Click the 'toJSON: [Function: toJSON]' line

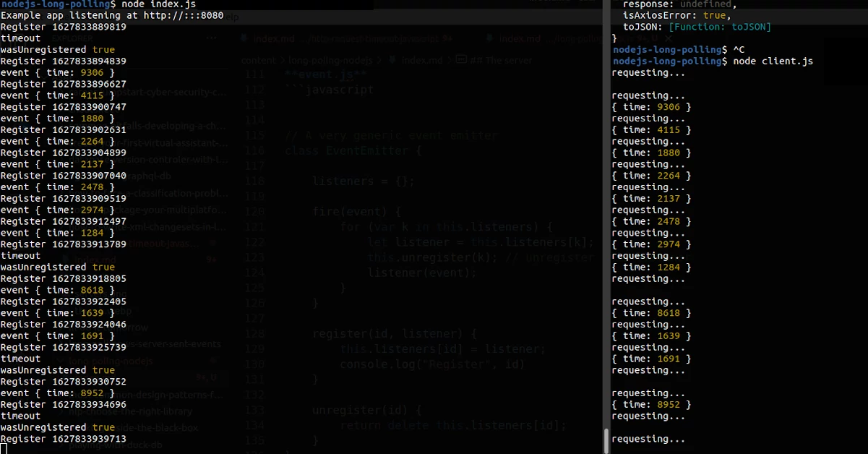point(697,27)
